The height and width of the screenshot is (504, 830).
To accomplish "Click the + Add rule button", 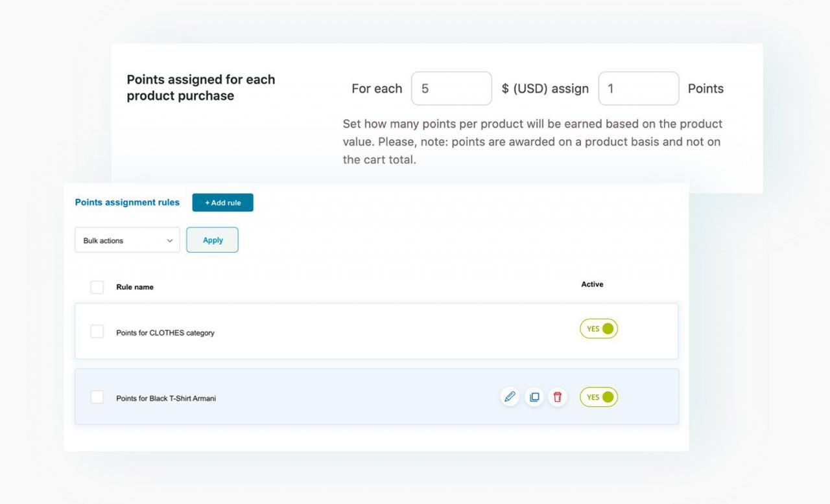I will point(222,202).
